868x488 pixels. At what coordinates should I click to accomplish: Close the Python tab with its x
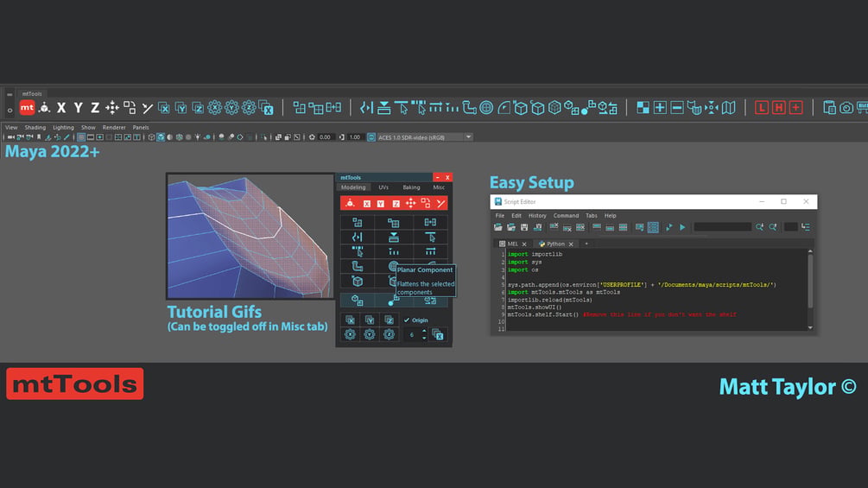[x=571, y=244]
